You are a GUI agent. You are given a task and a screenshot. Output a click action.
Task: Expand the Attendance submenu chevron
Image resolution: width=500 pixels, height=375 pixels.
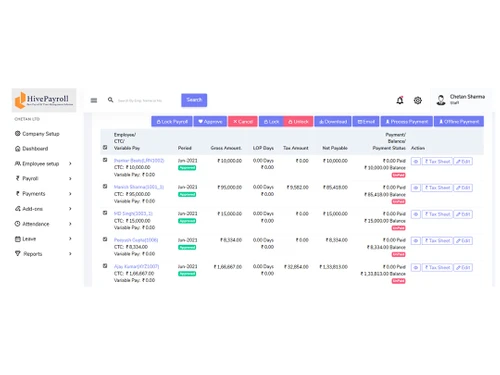(x=70, y=224)
